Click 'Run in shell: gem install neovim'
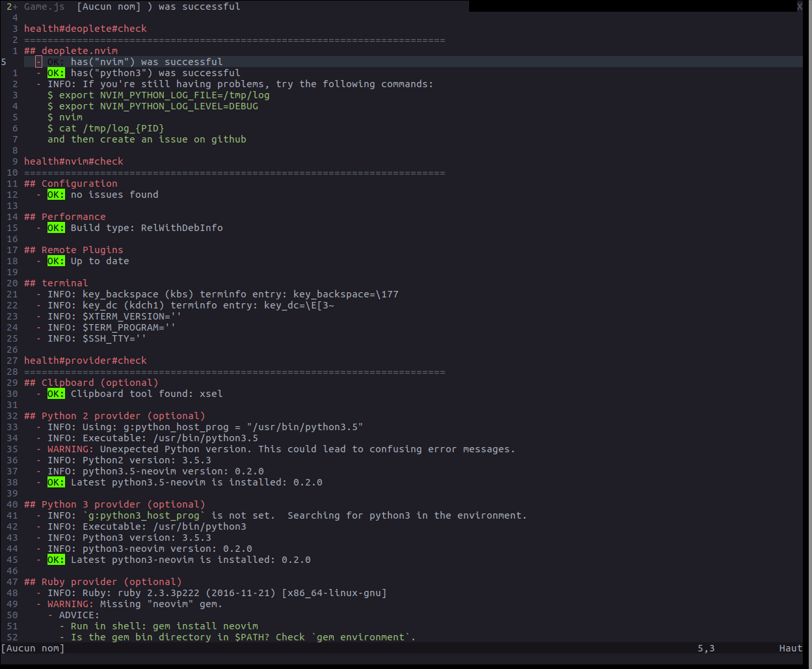This screenshot has height=669, width=812. (159, 626)
